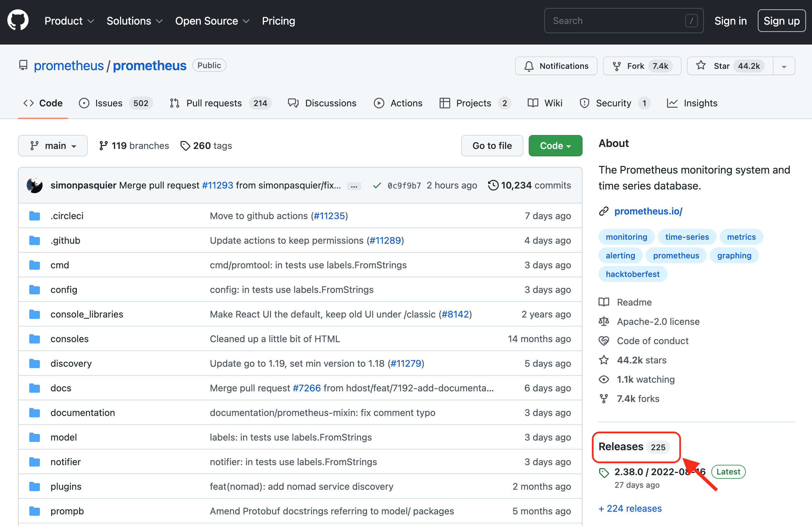Open the green Code dropdown button
Viewport: 812px width, 526px height.
(x=555, y=146)
